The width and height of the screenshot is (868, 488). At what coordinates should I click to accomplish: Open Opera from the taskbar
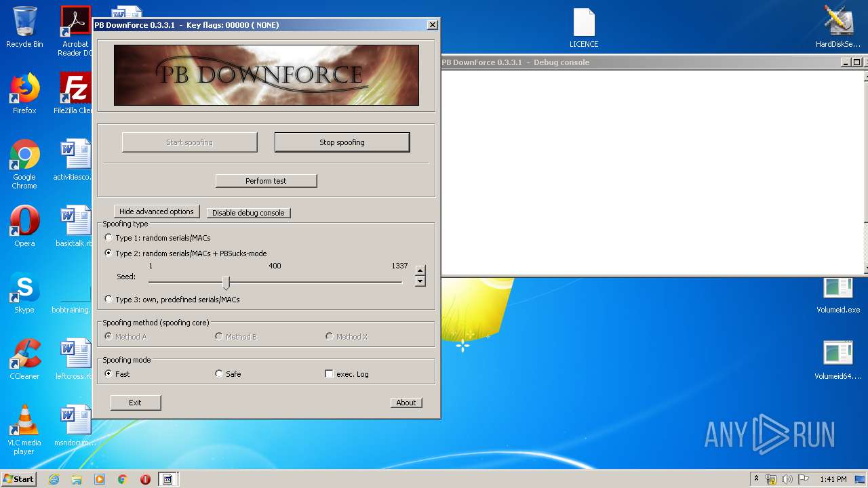click(145, 479)
